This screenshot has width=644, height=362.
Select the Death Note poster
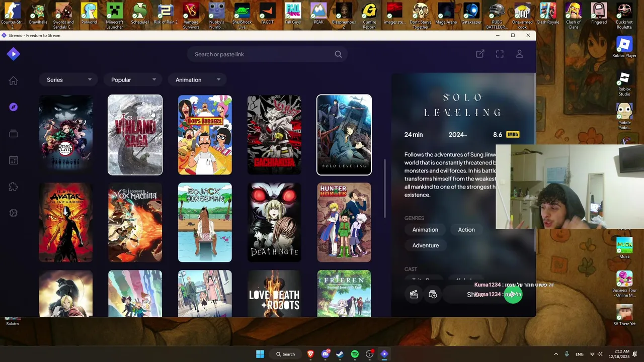(x=274, y=222)
